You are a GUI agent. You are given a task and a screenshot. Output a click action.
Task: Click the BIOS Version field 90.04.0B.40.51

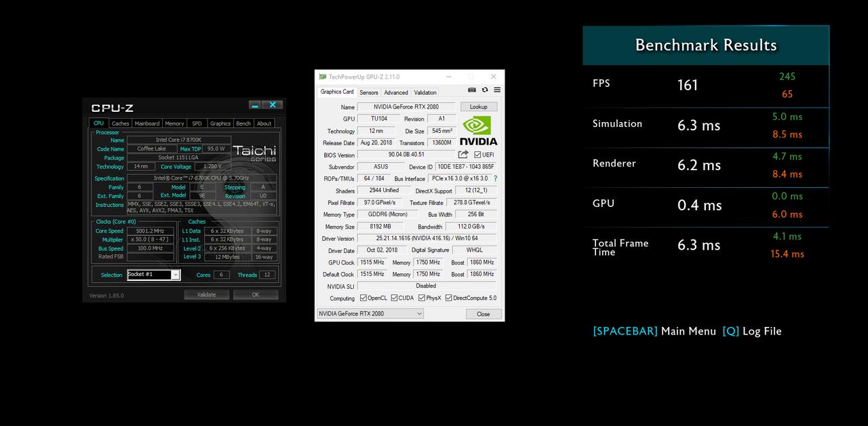click(406, 155)
